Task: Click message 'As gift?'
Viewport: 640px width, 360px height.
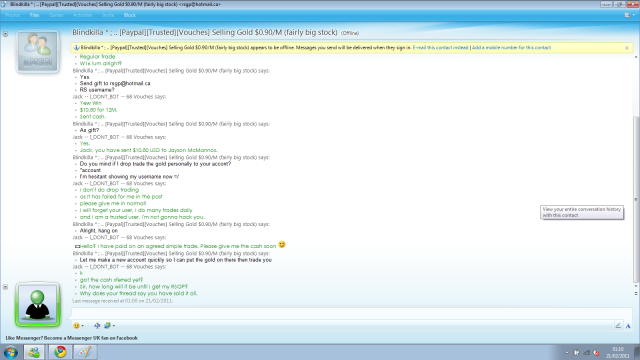Action: click(89, 130)
